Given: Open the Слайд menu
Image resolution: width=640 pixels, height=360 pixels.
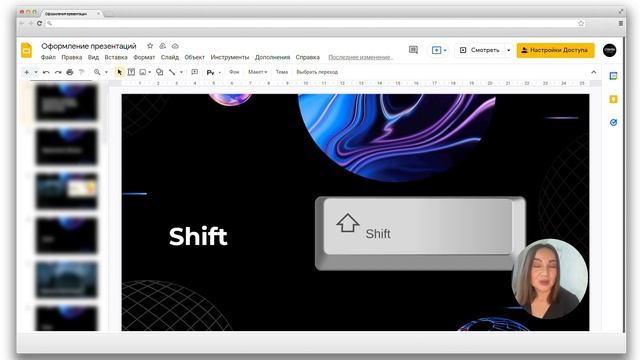Looking at the screenshot, I should tap(170, 58).
